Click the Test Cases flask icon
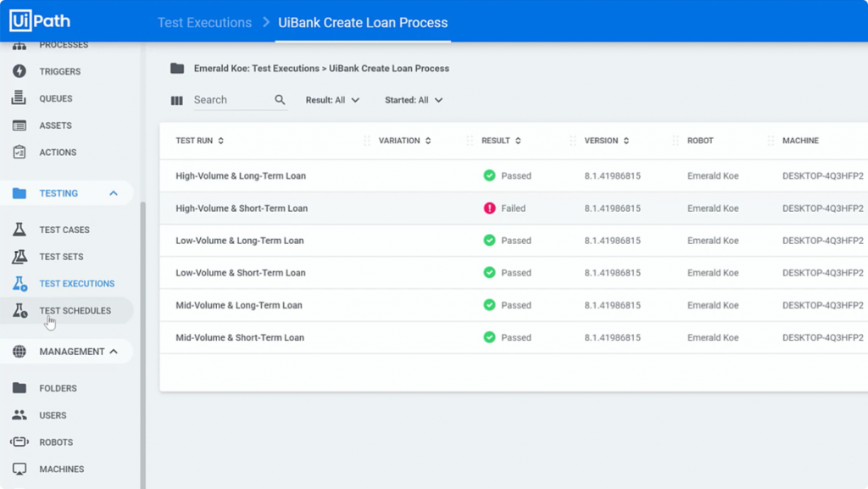This screenshot has height=489, width=868. 19,229
